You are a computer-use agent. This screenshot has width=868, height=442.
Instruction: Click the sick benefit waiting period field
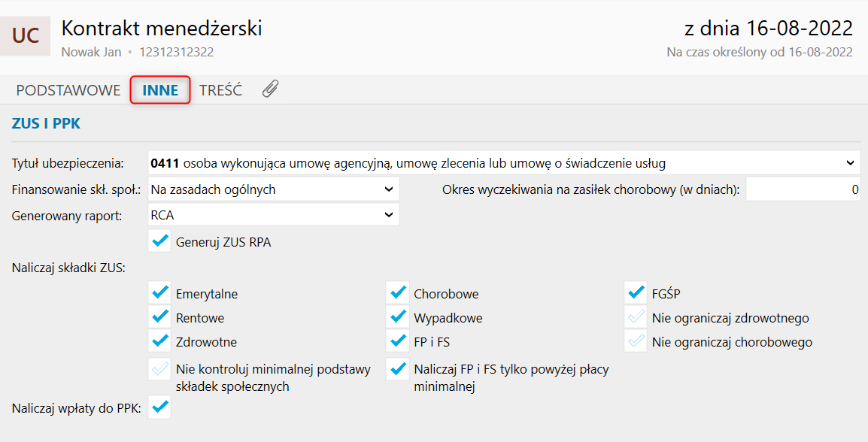click(804, 189)
